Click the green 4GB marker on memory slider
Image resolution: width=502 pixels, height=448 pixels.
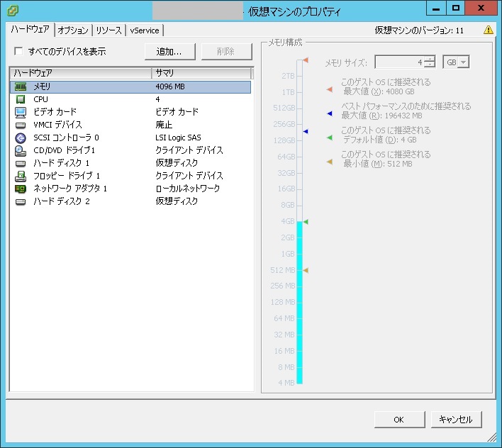306,222
